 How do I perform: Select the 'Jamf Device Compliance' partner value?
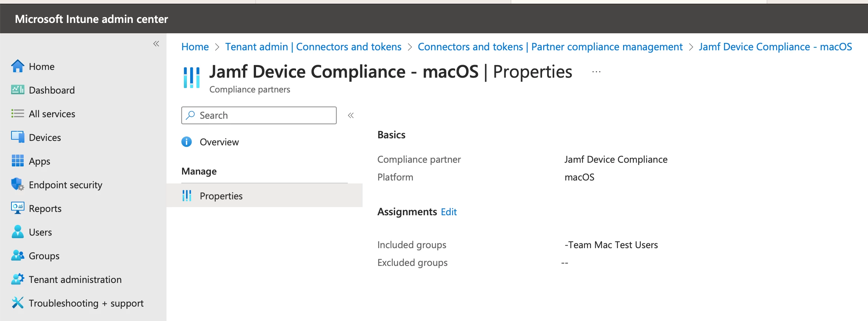(x=616, y=159)
